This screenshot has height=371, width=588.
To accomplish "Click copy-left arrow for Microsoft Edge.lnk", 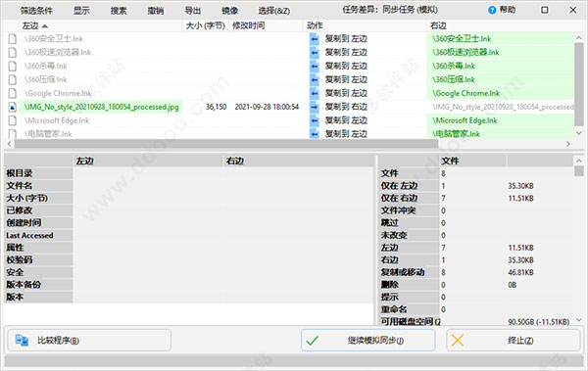I will (315, 120).
